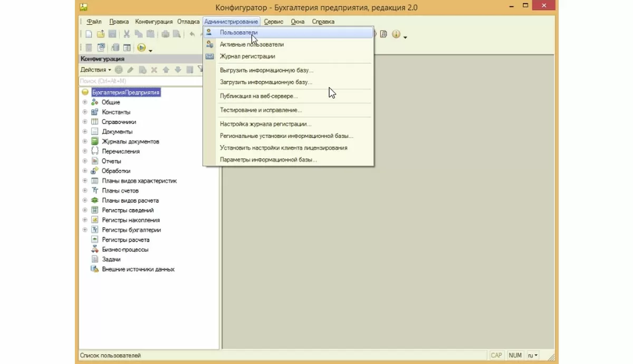Choose Региональные установки информационной базы...
Viewport: 633px width, 364px height.
point(289,136)
